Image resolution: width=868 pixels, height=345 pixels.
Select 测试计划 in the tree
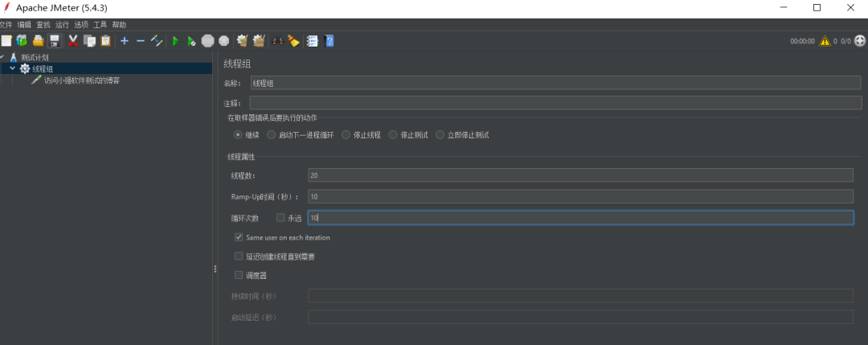pyautogui.click(x=35, y=57)
